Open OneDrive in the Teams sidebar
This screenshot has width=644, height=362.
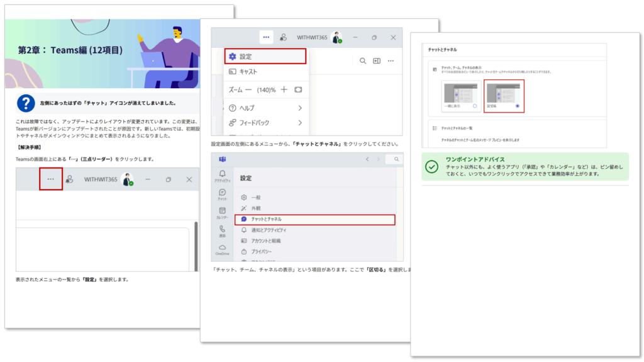tap(222, 250)
